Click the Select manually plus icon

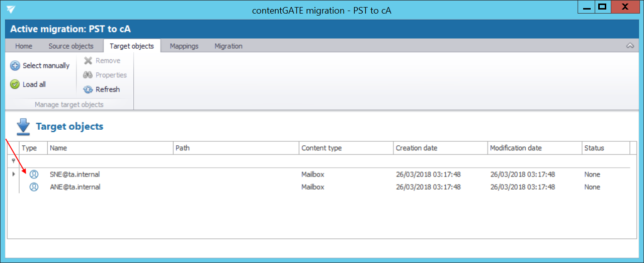pyautogui.click(x=15, y=66)
